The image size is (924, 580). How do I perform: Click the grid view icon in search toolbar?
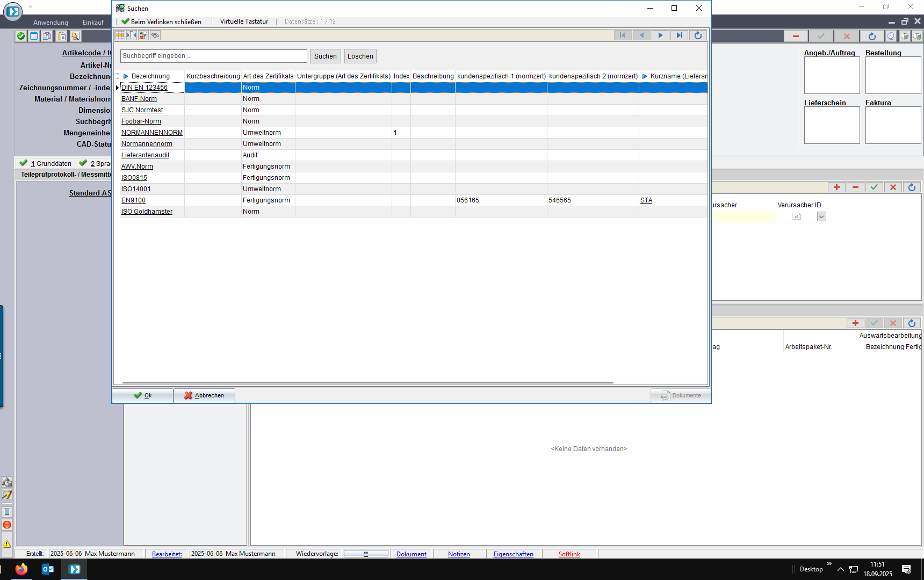coord(120,35)
